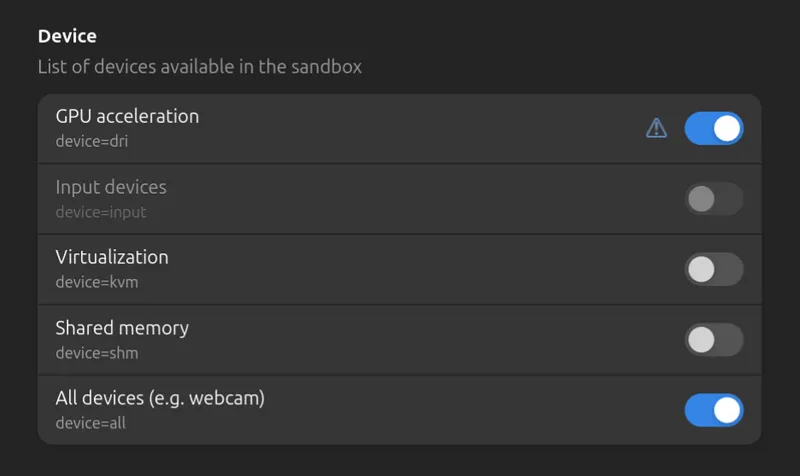
Task: Click the 'List of devices available' description
Action: 199,67
